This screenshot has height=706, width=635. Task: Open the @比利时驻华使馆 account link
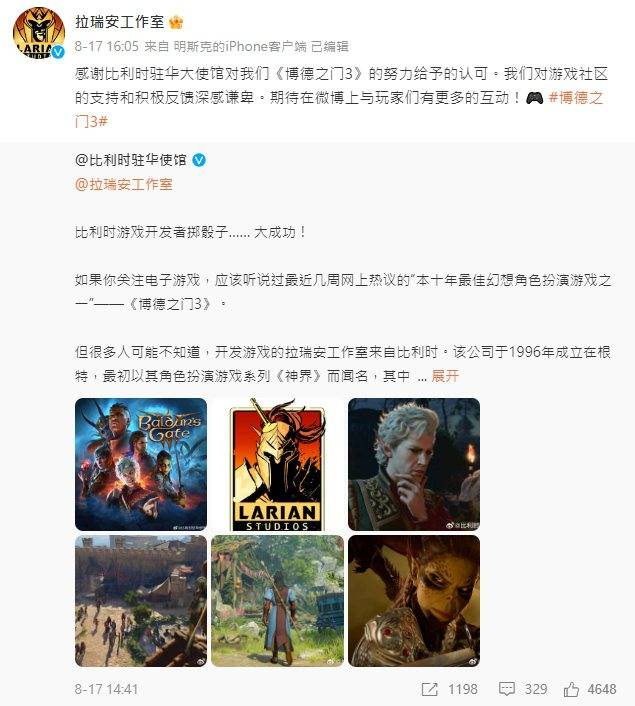click(131, 160)
